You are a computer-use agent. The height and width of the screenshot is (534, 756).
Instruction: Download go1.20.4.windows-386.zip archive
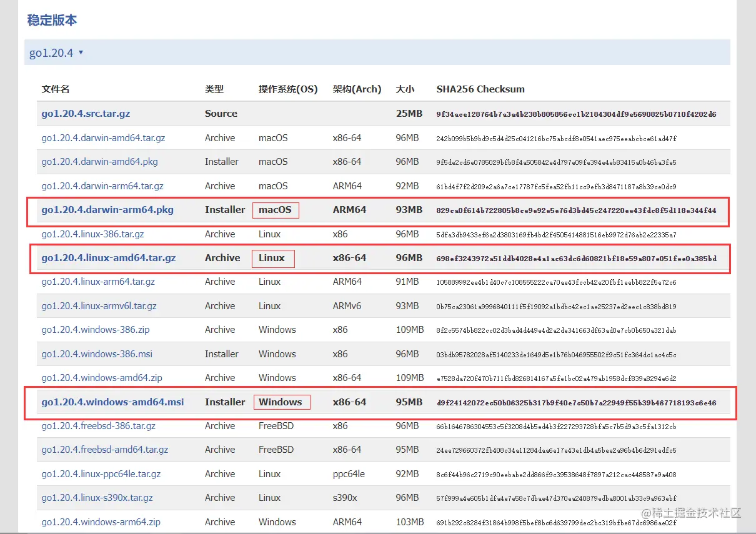click(x=96, y=330)
